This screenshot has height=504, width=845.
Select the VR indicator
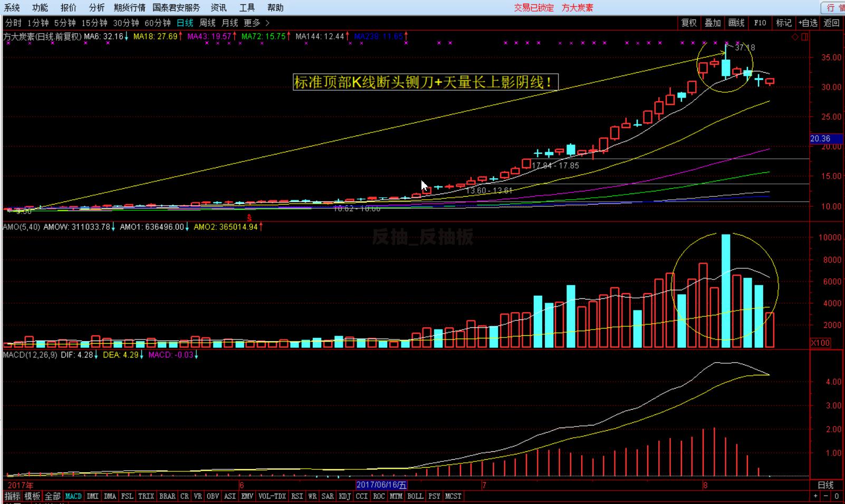pyautogui.click(x=198, y=496)
